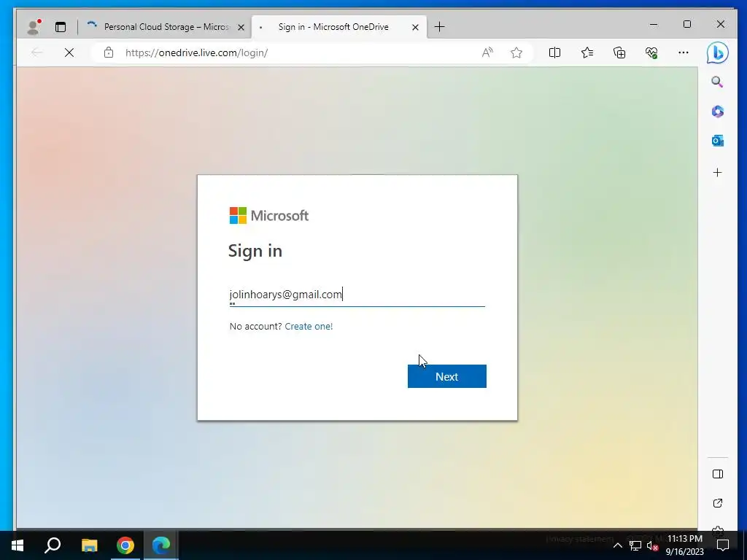Open Bing Chat sidebar button
Image resolution: width=747 pixels, height=560 pixels.
(718, 52)
